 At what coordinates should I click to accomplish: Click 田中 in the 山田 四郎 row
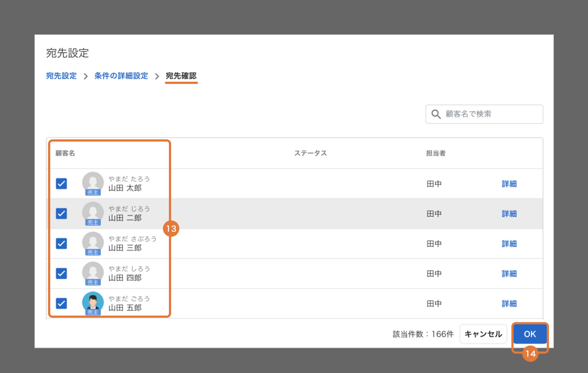pos(434,274)
